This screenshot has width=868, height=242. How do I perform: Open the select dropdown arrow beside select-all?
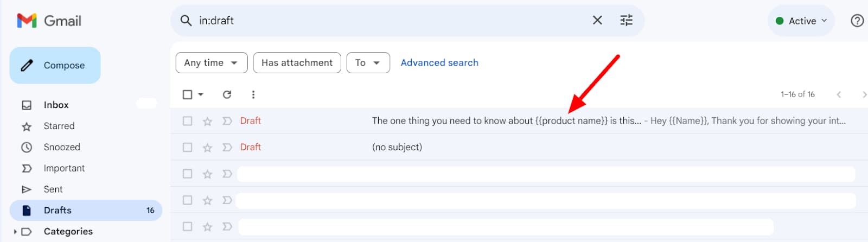(201, 94)
